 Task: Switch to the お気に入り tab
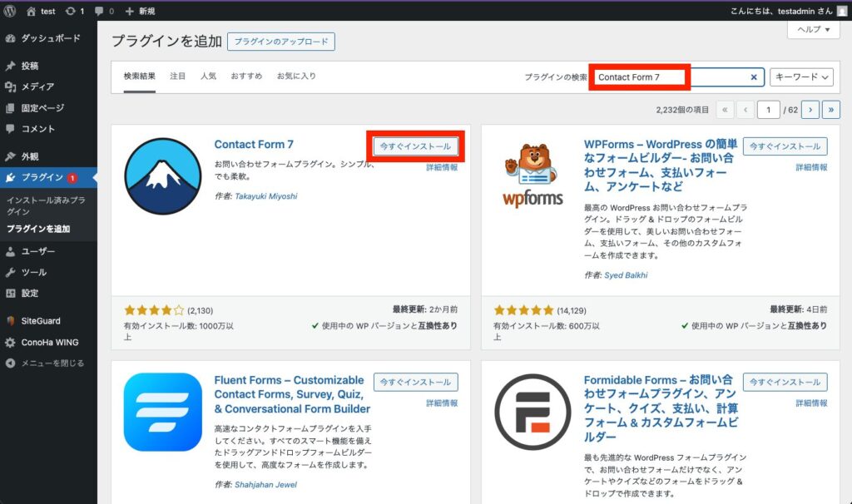296,76
